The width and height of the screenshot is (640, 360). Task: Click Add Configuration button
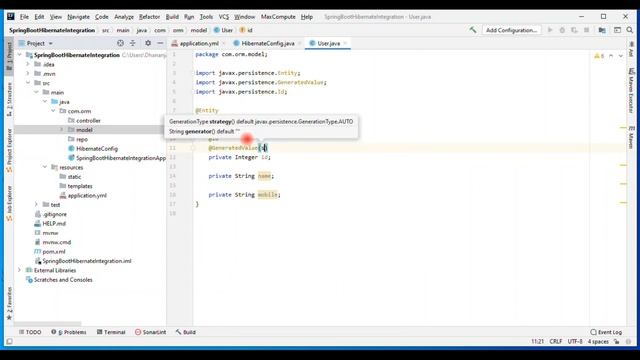(511, 30)
